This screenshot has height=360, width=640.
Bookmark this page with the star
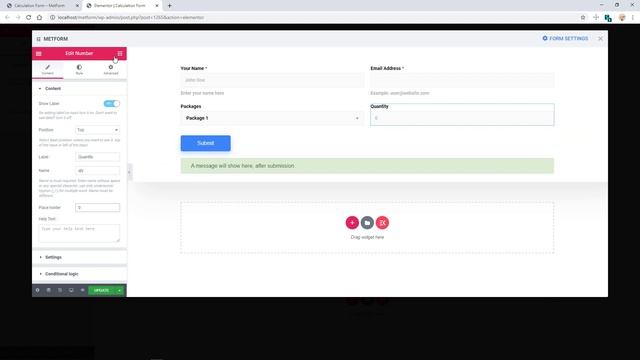tap(583, 18)
